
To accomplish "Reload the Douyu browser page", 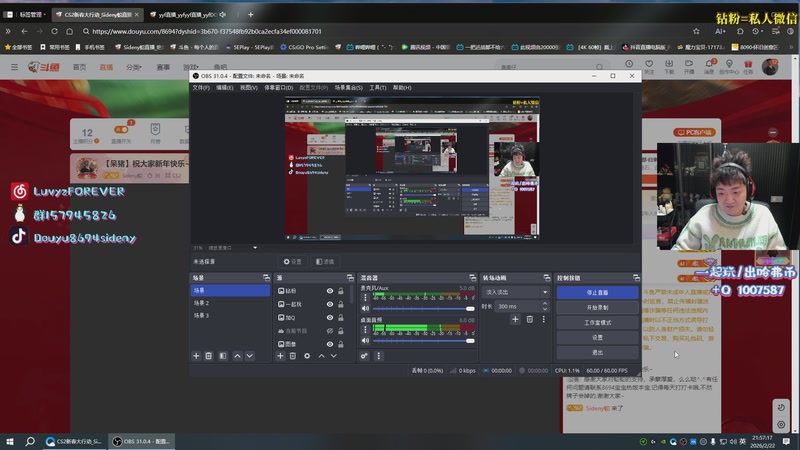I will (54, 31).
